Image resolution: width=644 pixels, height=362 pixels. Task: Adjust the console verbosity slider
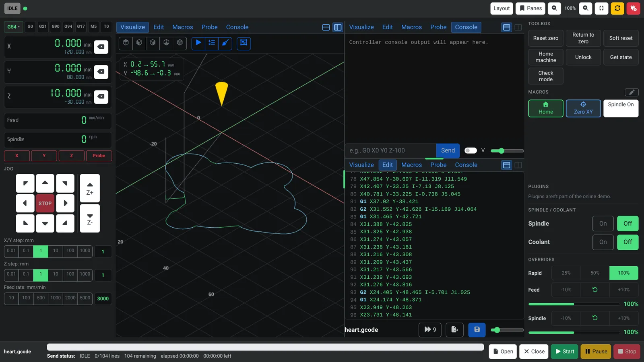pos(507,151)
